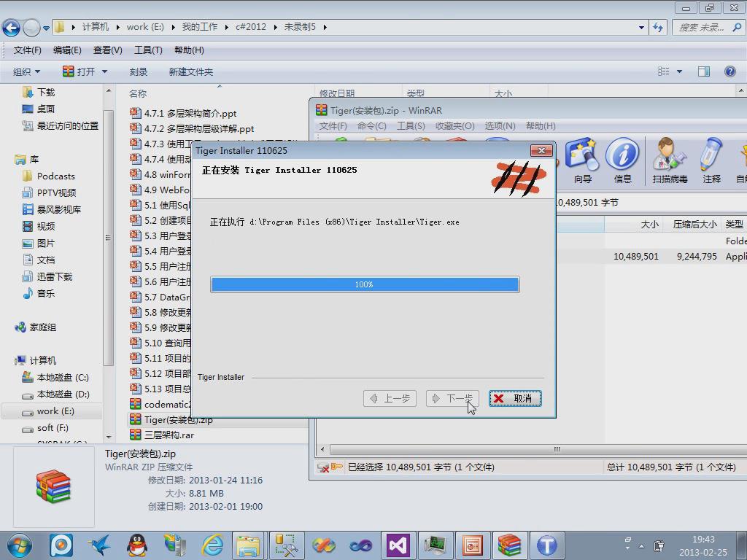
Task: Open 暴风影视库 in navigation pane
Action: 52,209
